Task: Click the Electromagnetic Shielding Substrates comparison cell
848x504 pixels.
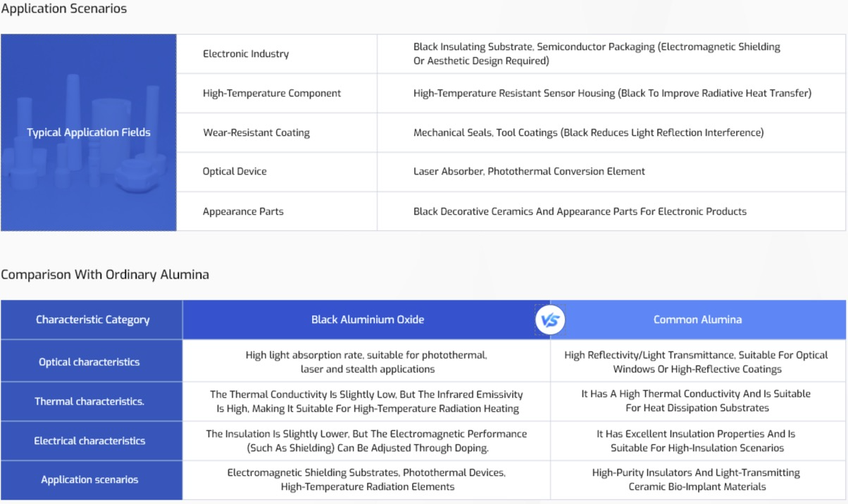Action: click(x=366, y=479)
